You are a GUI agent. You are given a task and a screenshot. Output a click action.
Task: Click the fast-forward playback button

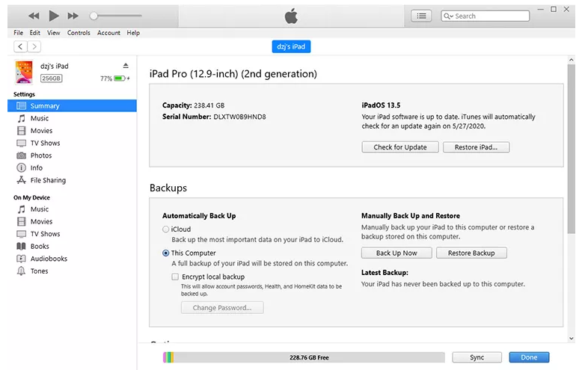click(x=73, y=16)
